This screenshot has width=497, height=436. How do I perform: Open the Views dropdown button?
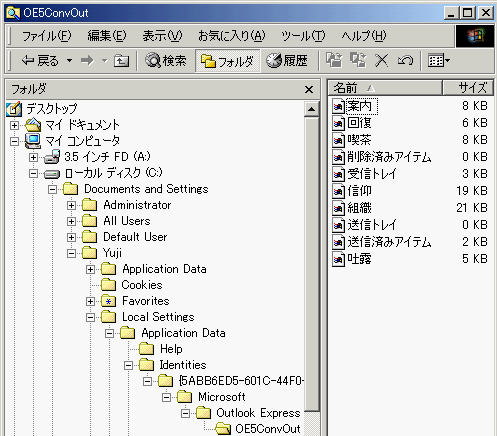(439, 61)
